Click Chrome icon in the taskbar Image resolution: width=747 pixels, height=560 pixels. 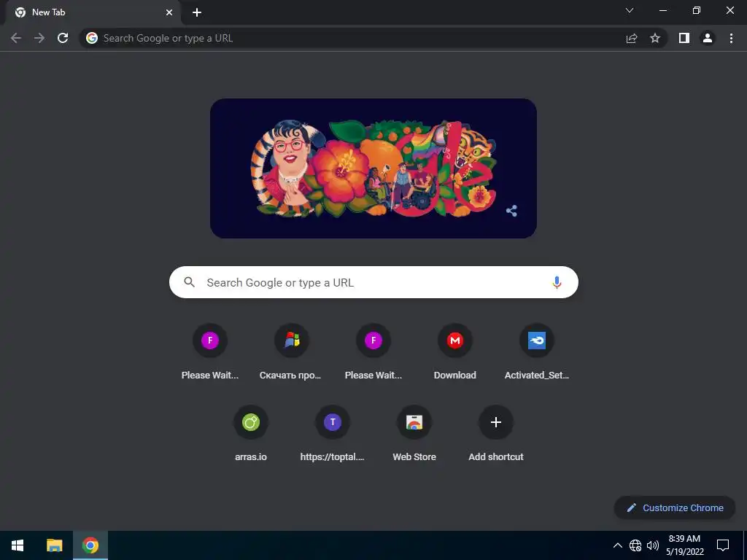(90, 545)
